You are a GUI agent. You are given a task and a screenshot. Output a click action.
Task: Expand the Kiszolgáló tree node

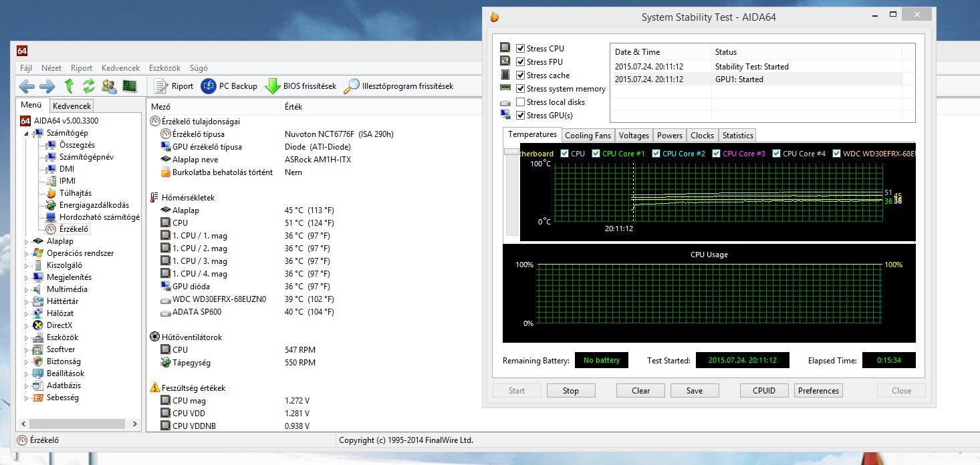pyautogui.click(x=27, y=265)
